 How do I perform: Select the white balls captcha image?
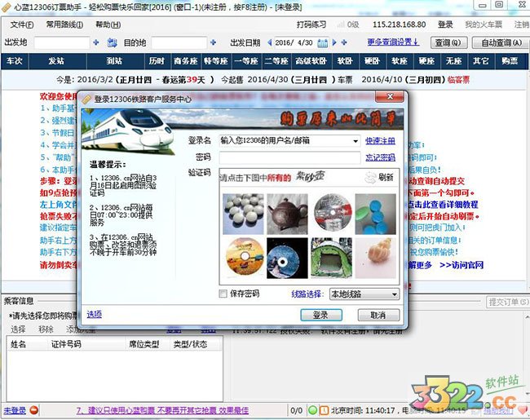point(243,214)
